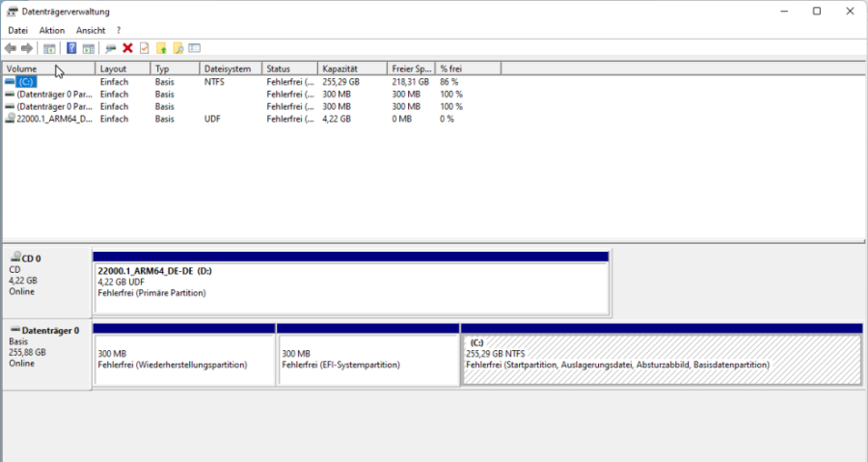Viewport: 868px width, 462px height.
Task: Click Einfach layout cell in the (C:) row
Action: (x=114, y=82)
